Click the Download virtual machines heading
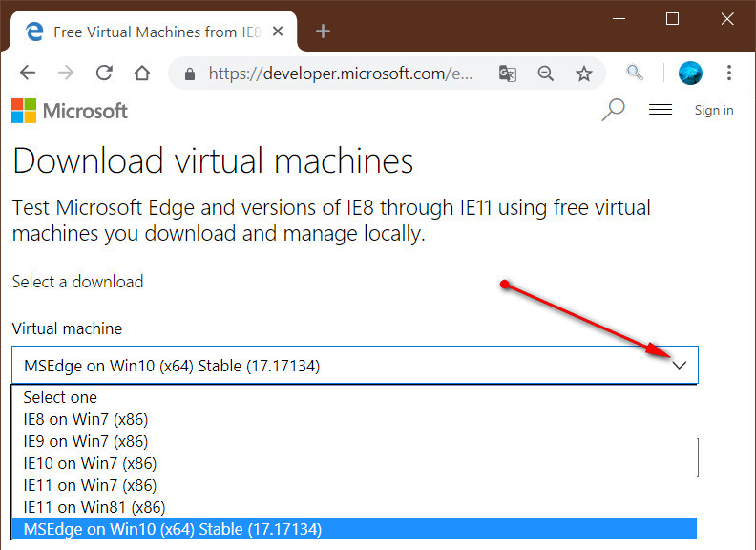The width and height of the screenshot is (756, 550). [x=213, y=160]
